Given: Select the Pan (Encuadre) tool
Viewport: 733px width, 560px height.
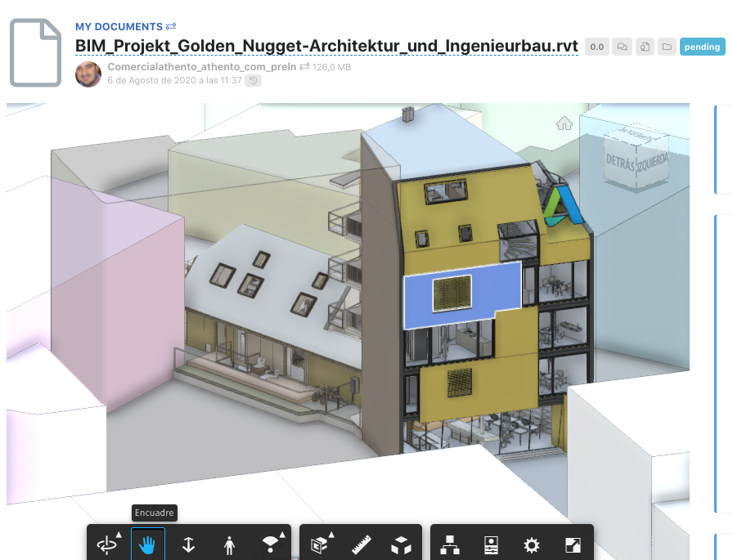Looking at the screenshot, I should coord(148,542).
